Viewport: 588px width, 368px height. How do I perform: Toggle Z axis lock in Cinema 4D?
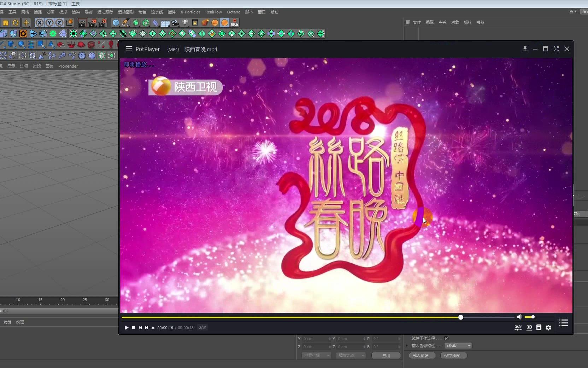coord(59,23)
